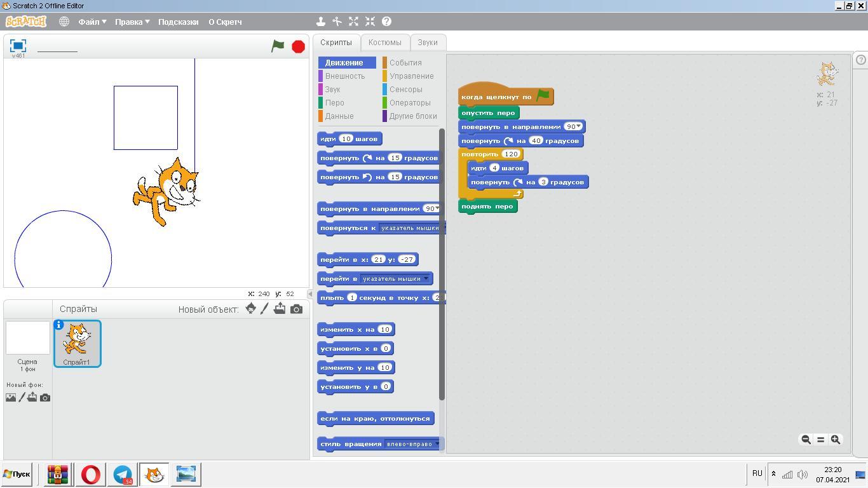868x488 pixels.
Task: Click the green flag to start
Action: coord(278,46)
